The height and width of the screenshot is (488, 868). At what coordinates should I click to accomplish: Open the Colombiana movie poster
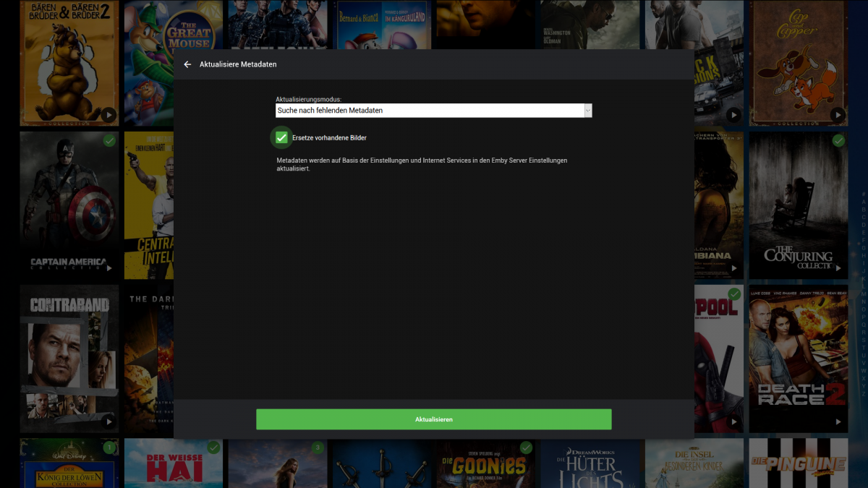pos(719,205)
